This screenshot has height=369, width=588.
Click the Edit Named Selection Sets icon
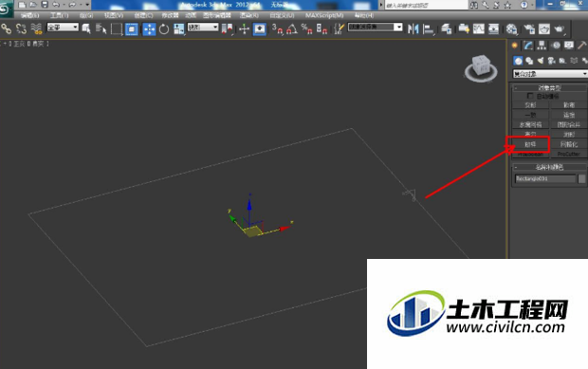coord(339,28)
